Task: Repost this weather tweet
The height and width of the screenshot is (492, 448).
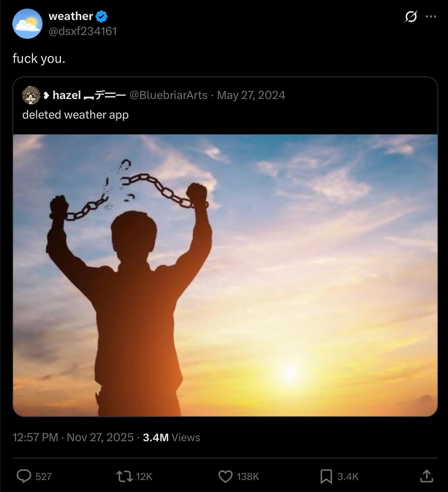Action: pos(125,476)
